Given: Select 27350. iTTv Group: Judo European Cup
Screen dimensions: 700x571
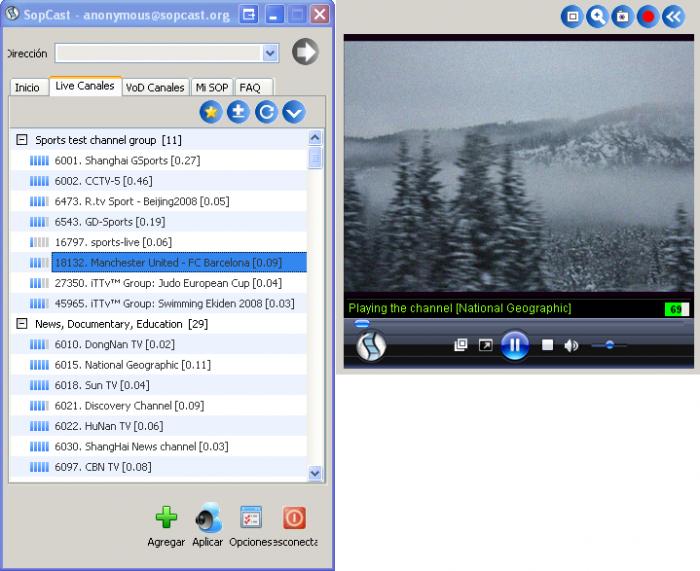Looking at the screenshot, I should coord(158,283).
